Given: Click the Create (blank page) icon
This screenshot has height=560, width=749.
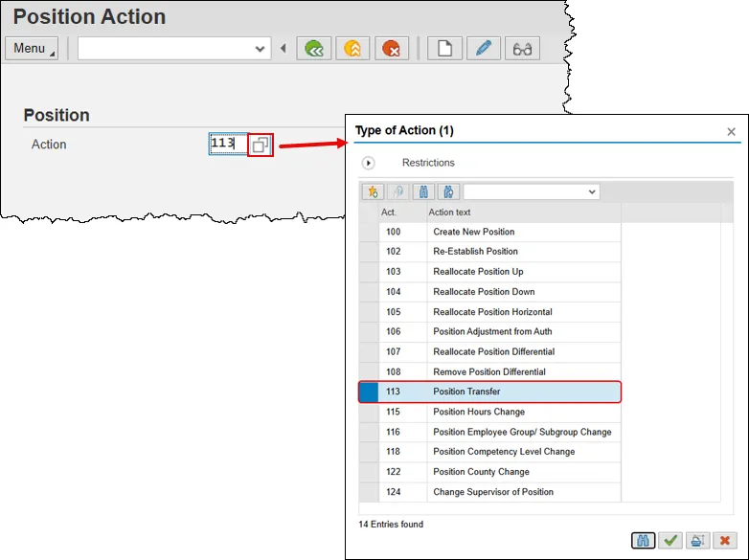Looking at the screenshot, I should (444, 48).
